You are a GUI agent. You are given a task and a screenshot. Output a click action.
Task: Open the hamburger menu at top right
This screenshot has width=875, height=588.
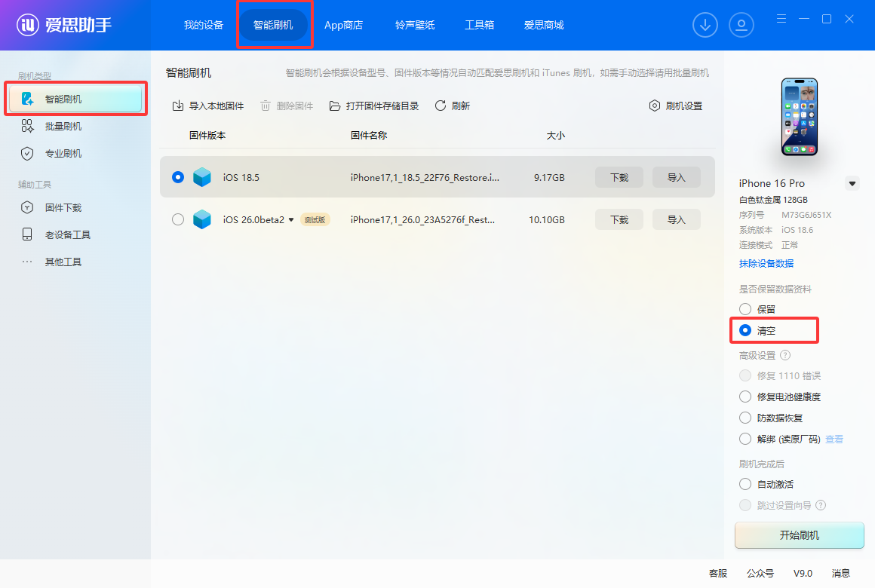click(781, 19)
